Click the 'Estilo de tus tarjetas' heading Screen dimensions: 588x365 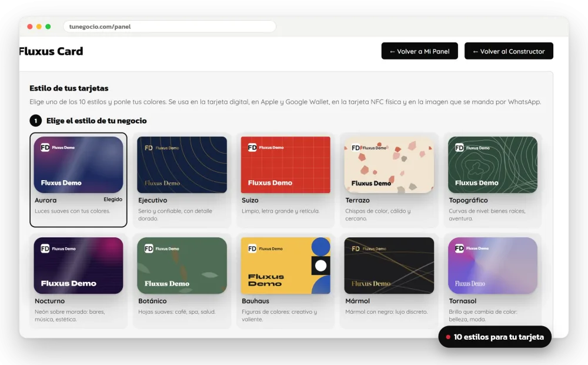click(x=69, y=88)
